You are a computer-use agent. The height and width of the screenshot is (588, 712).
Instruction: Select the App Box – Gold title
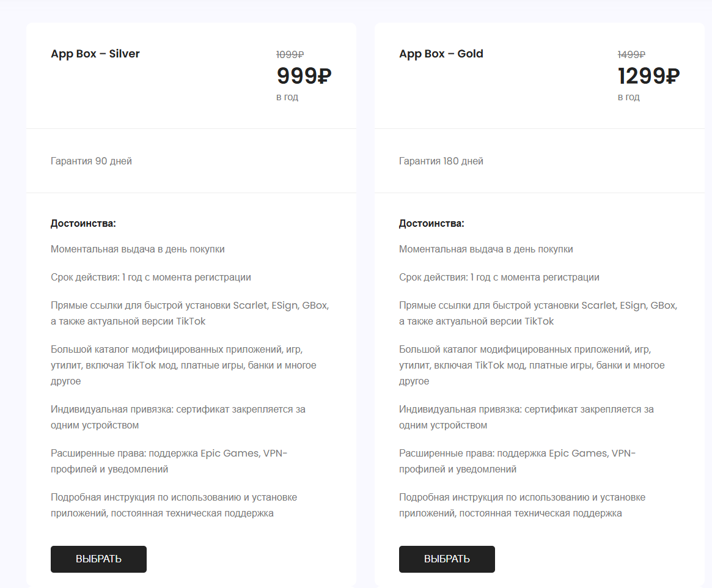[441, 54]
